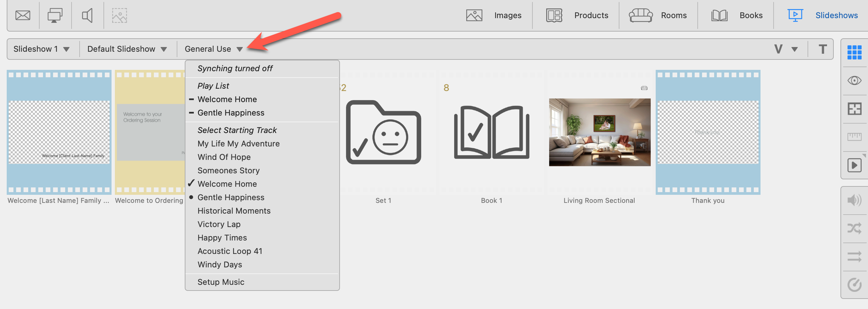Select Setup Music menu entry
Viewport: 868px width, 309px height.
(221, 282)
